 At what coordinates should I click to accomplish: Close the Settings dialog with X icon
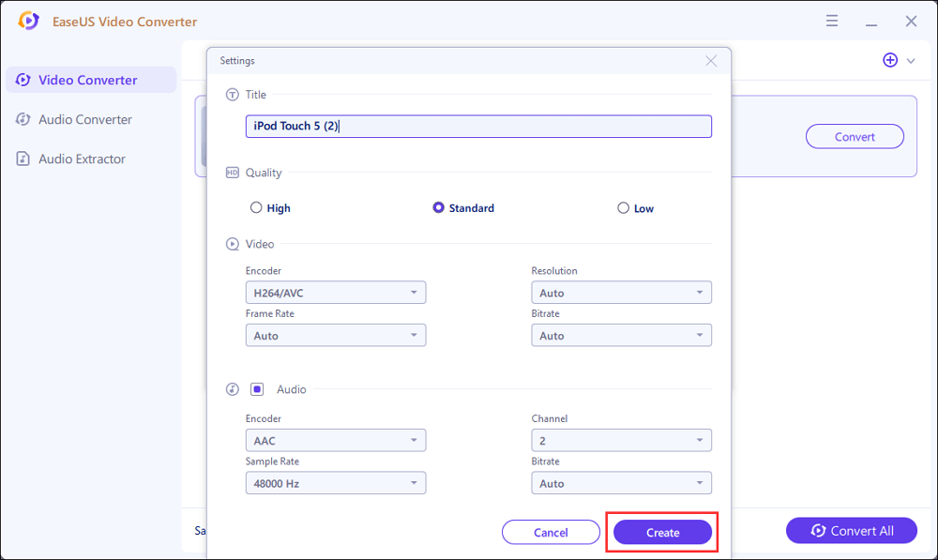tap(711, 61)
